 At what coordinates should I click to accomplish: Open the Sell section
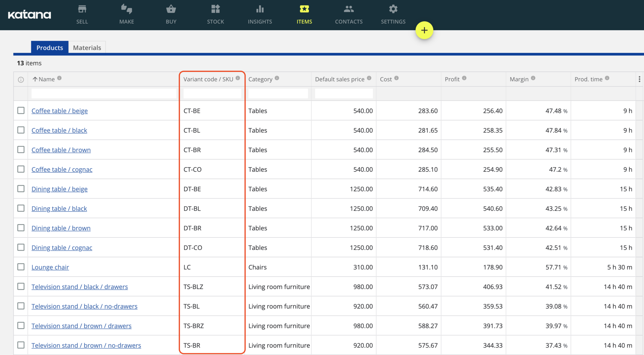pyautogui.click(x=82, y=15)
